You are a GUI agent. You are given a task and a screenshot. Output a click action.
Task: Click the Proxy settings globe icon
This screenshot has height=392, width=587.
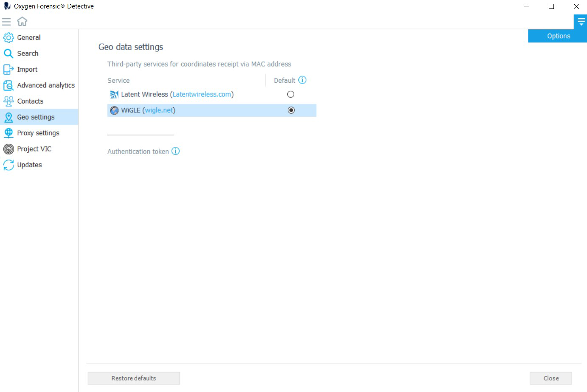pyautogui.click(x=8, y=133)
